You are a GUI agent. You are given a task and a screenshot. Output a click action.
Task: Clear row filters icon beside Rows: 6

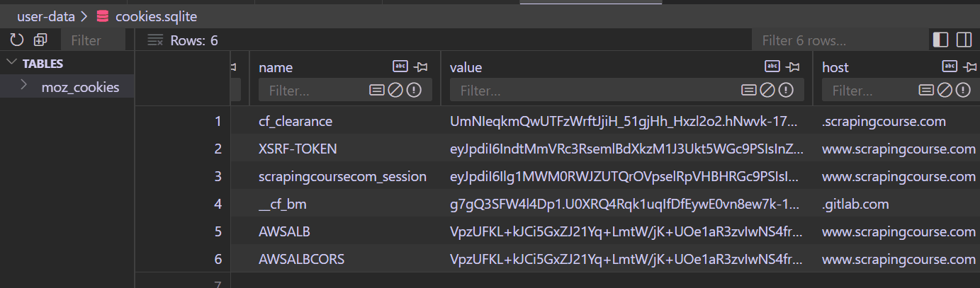click(x=155, y=40)
